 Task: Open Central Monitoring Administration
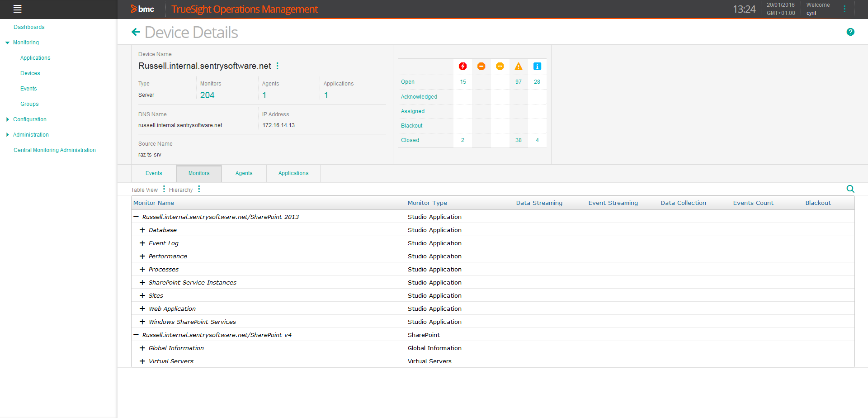[55, 150]
